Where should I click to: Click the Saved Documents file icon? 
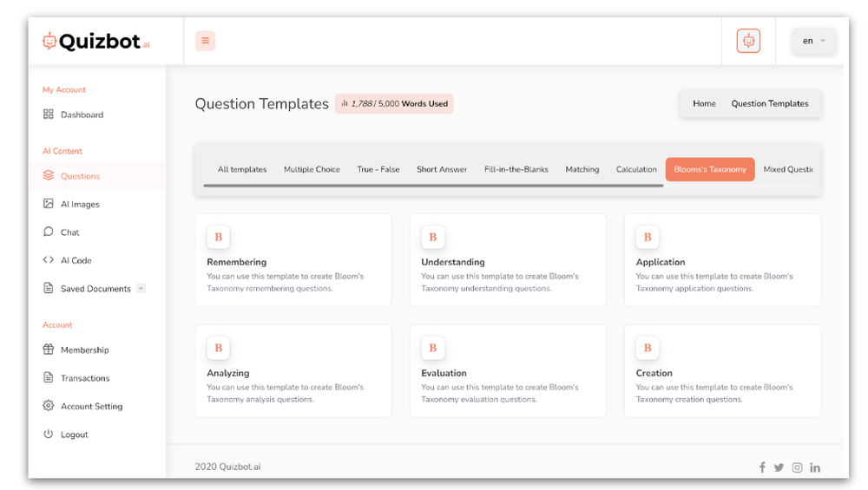48,288
